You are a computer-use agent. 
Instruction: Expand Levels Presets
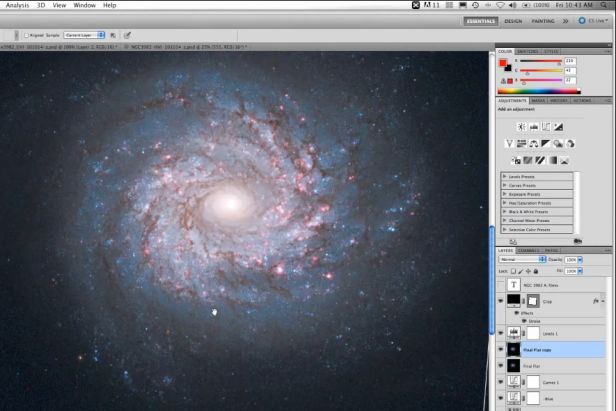click(x=504, y=176)
